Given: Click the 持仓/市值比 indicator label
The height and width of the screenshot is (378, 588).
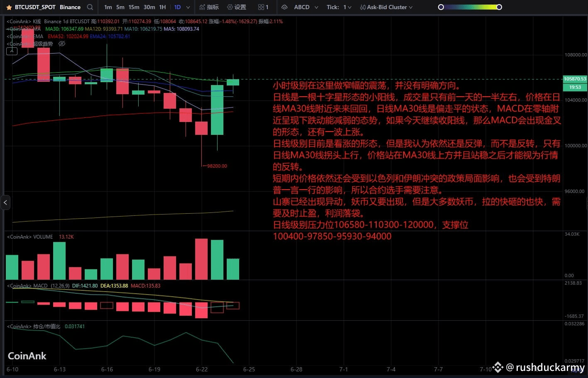Looking at the screenshot, I should [47, 327].
